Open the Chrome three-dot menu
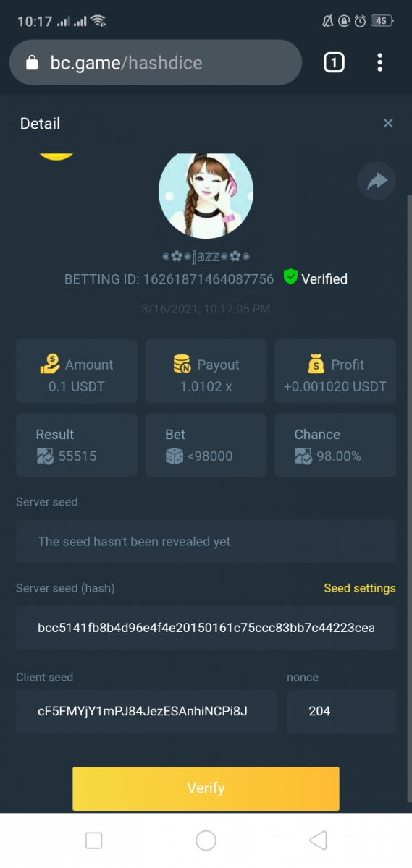Screen dimensions: 412x868 click(379, 63)
